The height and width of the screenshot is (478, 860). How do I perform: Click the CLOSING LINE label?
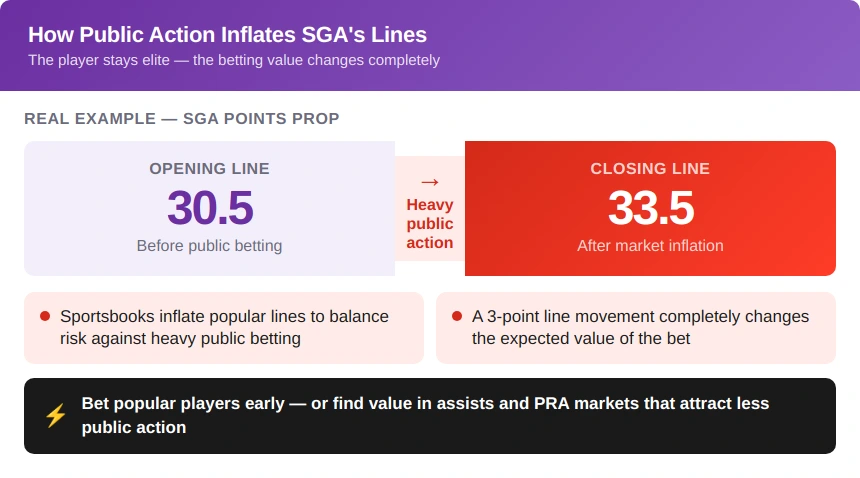(x=650, y=168)
